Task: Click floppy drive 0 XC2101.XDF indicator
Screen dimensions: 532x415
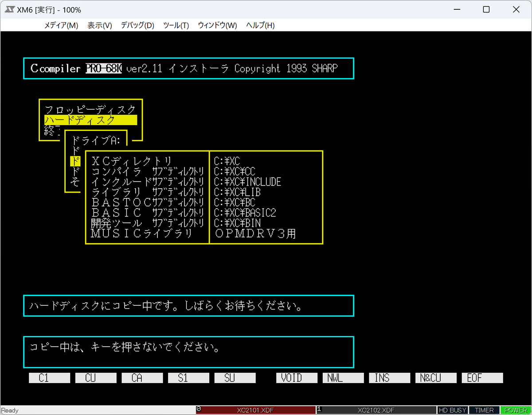Action: [x=256, y=410]
